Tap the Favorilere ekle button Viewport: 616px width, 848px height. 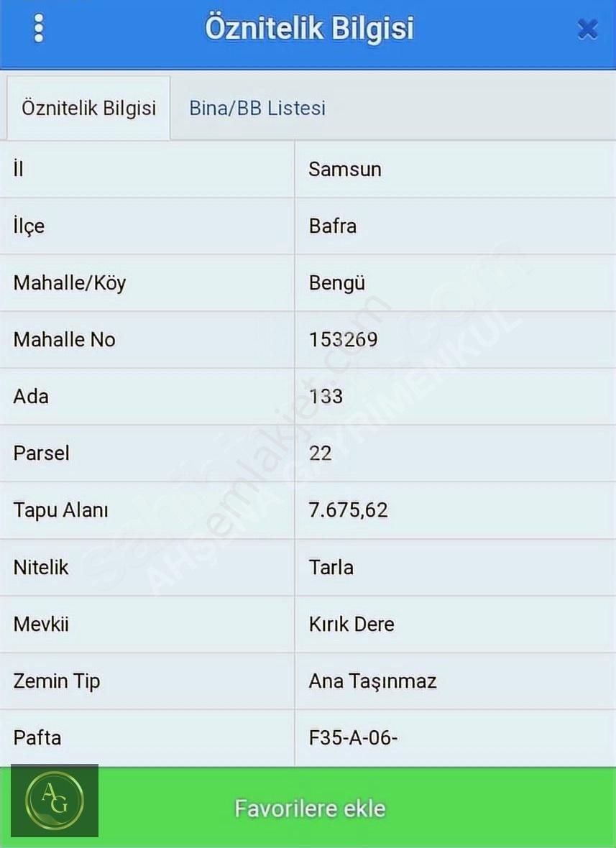click(x=310, y=808)
